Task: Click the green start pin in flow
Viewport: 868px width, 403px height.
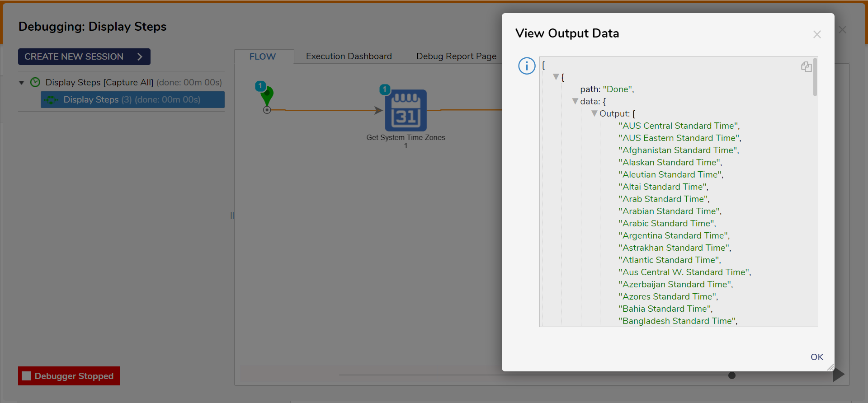Action: click(267, 96)
